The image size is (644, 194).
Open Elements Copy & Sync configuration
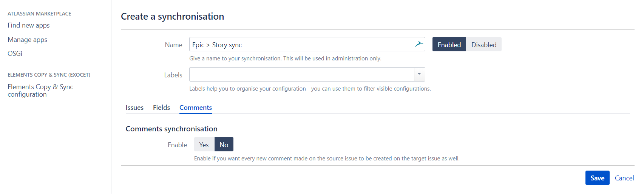40,91
